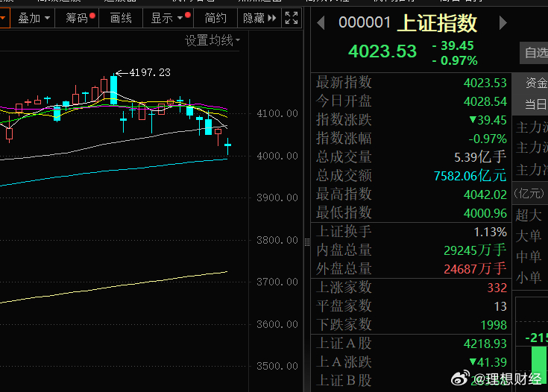Image resolution: width=548 pixels, height=392 pixels.
Task: Click 上涨家数 value 332
Action: pyautogui.click(x=497, y=288)
